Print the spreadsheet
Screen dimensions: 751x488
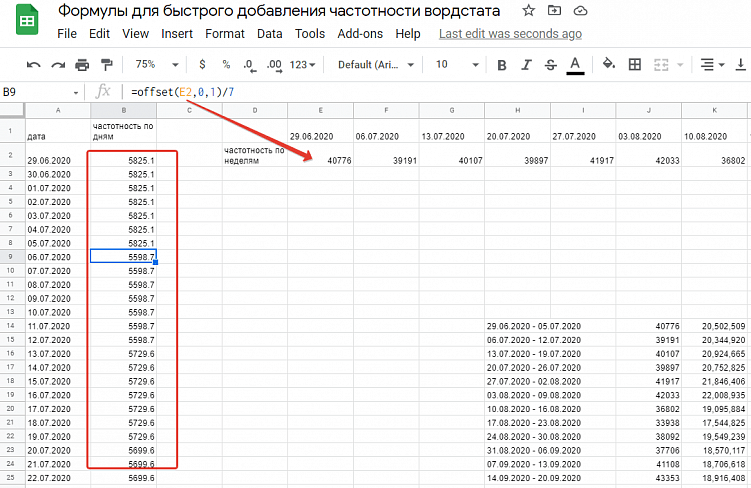[x=82, y=65]
